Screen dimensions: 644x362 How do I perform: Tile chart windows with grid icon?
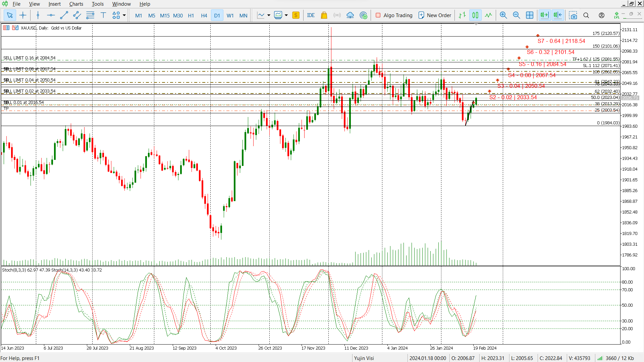pos(530,15)
